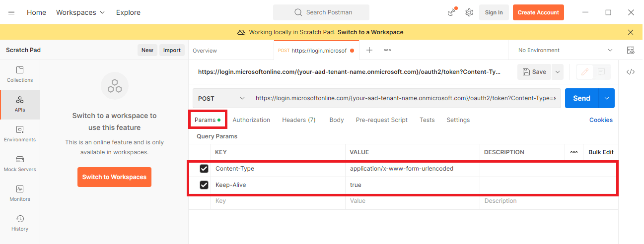
Task: Add a new request tab with plus icon
Action: (x=369, y=50)
